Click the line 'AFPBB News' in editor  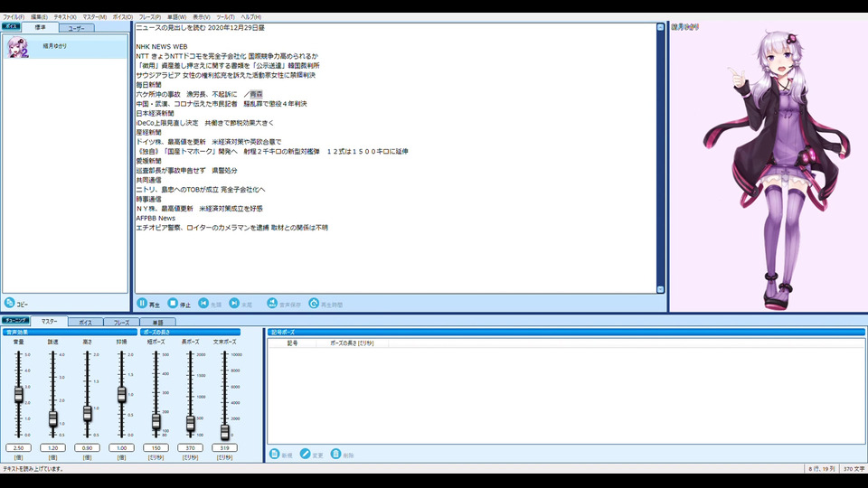point(156,218)
